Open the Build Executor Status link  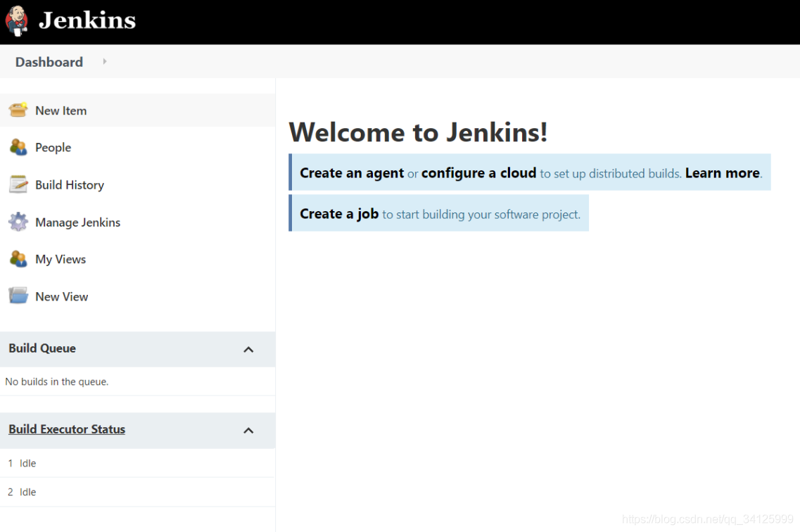tap(67, 429)
